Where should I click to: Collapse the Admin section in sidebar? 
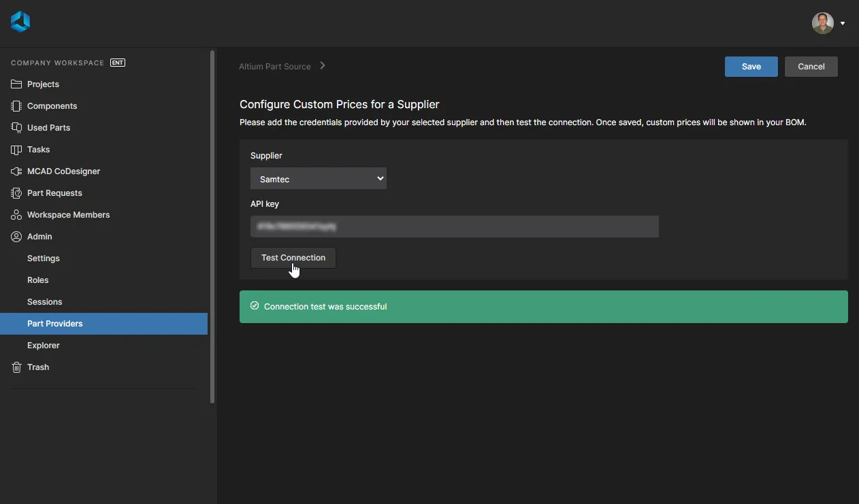[39, 237]
